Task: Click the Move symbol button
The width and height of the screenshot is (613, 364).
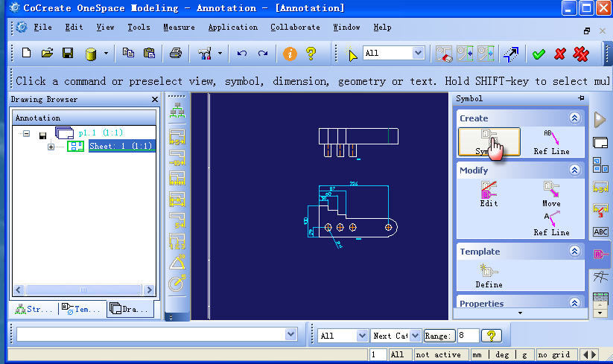Action: tap(551, 194)
